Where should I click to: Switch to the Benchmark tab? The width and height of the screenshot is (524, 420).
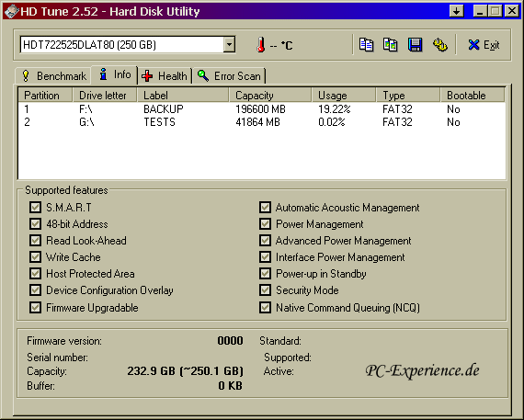coord(53,76)
